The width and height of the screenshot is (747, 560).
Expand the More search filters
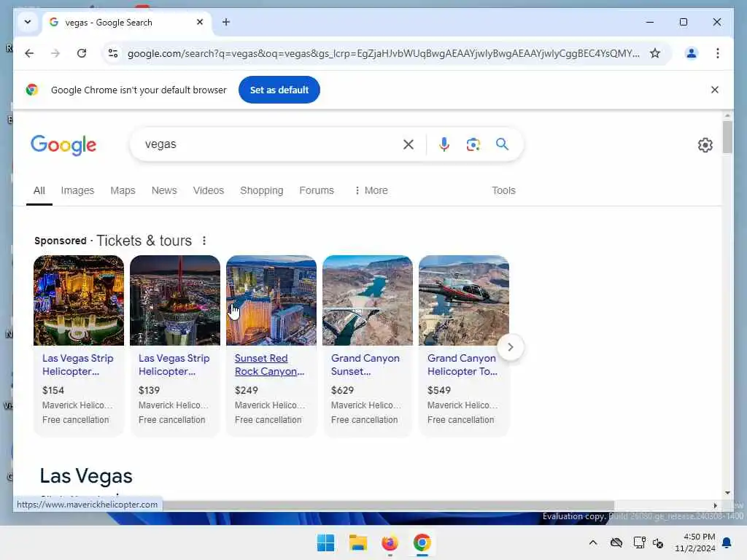coord(371,190)
